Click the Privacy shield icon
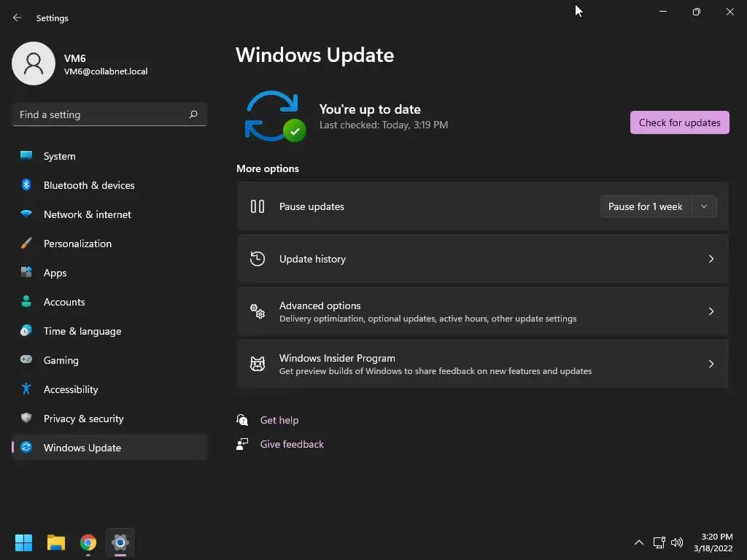Screen dimensions: 747x560 coord(26,418)
